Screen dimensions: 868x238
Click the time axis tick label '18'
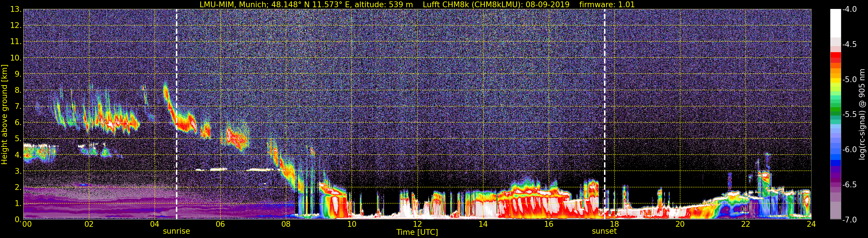pos(614,224)
